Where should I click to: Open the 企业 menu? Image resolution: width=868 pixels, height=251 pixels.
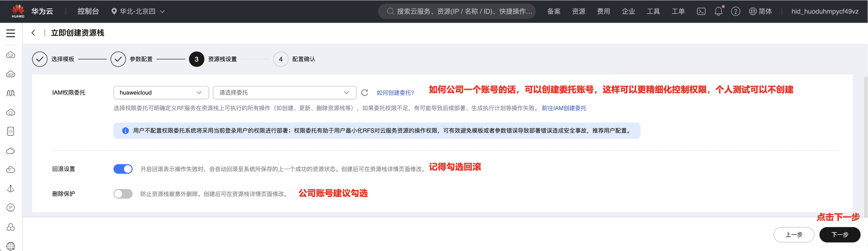(x=628, y=12)
